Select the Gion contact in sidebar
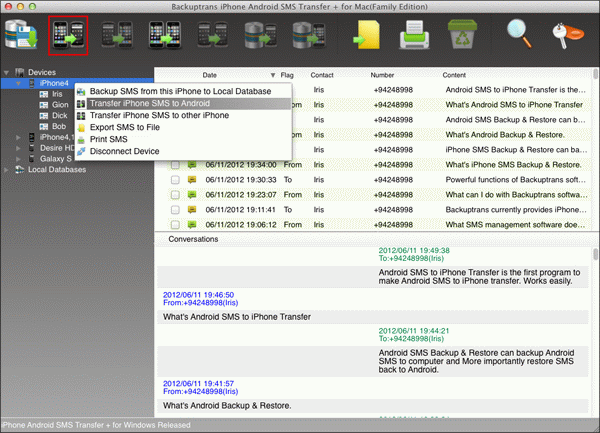This screenshot has height=433, width=600. [x=60, y=105]
